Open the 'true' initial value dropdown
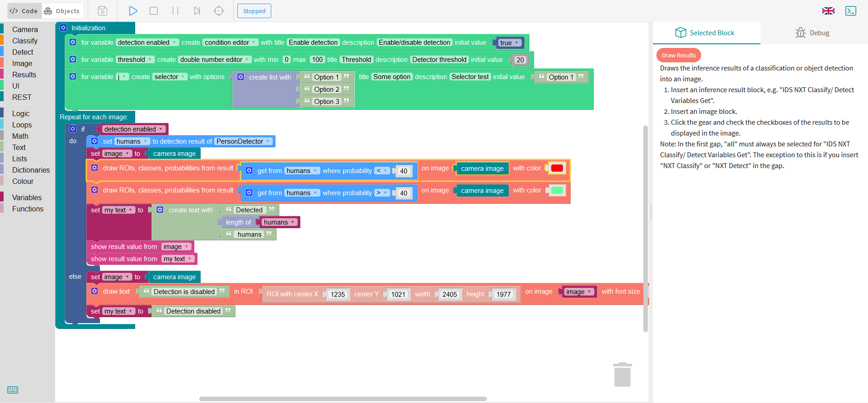The width and height of the screenshot is (868, 403). click(509, 43)
